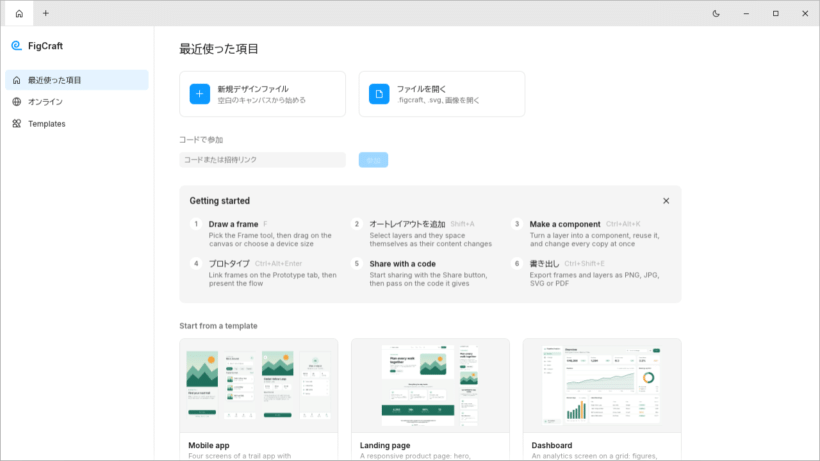This screenshot has width=820, height=461.
Task: Click step number 4 circle
Action: [x=196, y=263]
